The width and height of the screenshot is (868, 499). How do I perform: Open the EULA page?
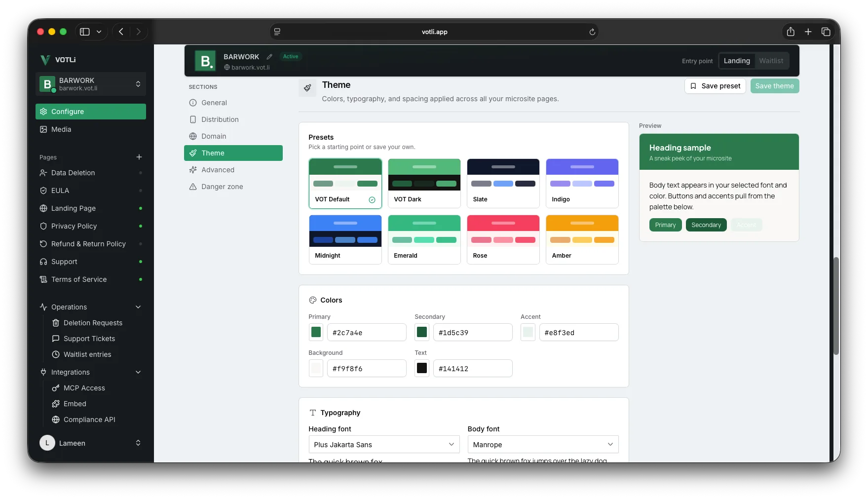point(91,191)
